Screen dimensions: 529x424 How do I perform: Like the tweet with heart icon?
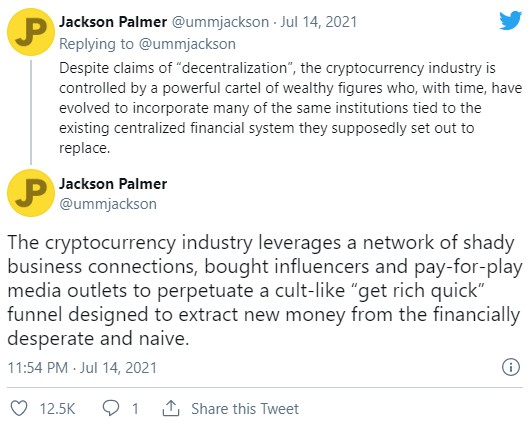click(19, 408)
